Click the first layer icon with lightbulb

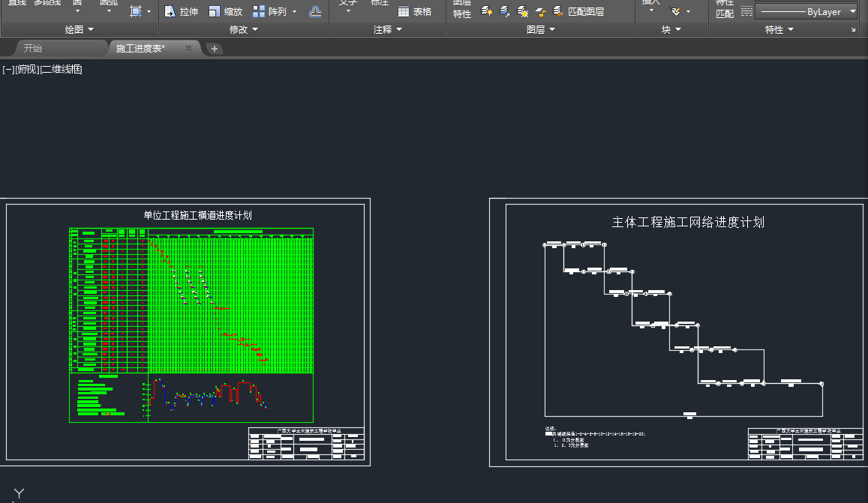coord(486,11)
